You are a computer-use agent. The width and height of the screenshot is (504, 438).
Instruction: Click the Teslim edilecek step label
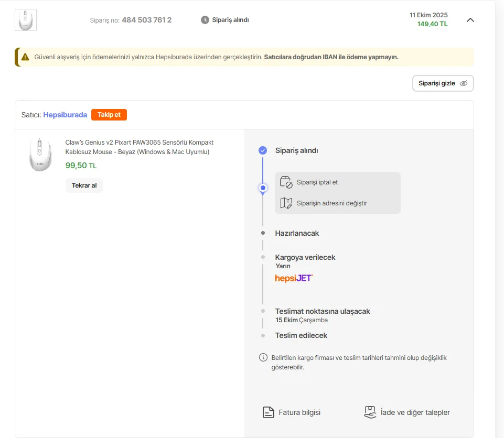tap(301, 335)
